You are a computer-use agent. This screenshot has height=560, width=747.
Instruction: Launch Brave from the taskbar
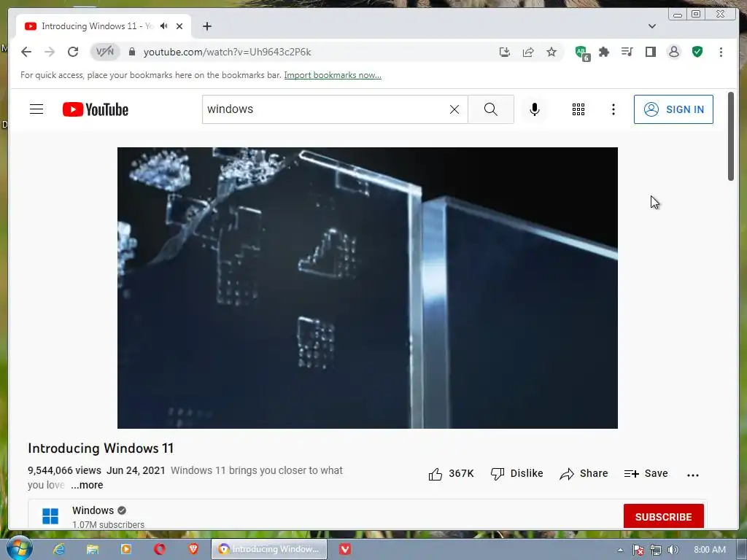[x=193, y=549]
